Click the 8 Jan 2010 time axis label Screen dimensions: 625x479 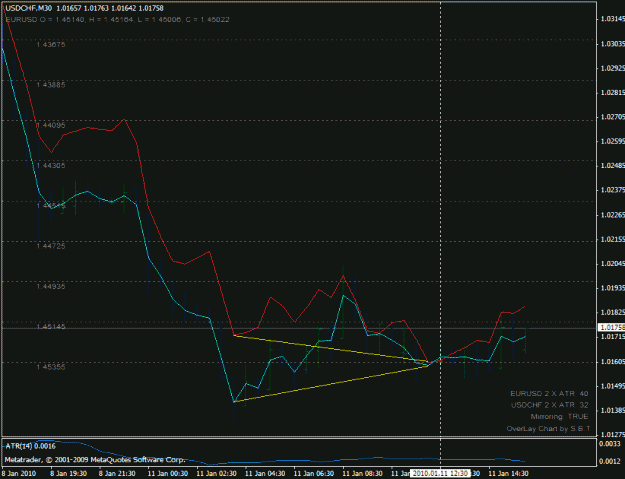coord(19,473)
